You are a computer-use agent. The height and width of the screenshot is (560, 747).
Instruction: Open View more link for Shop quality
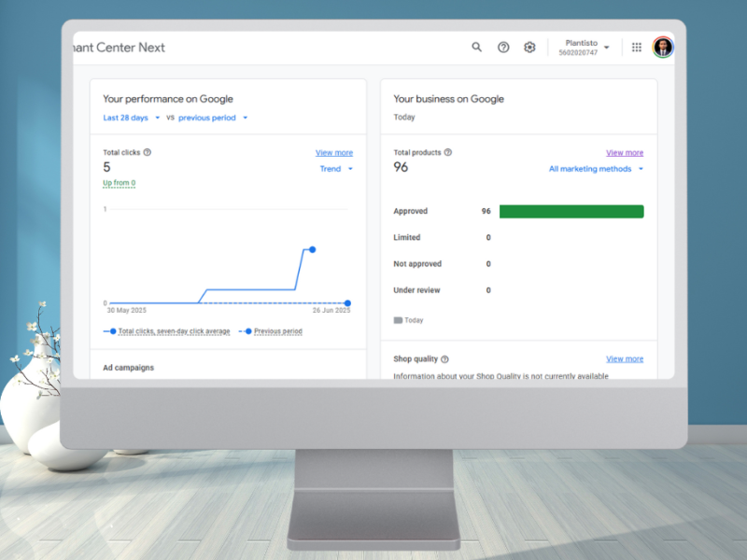coord(625,359)
